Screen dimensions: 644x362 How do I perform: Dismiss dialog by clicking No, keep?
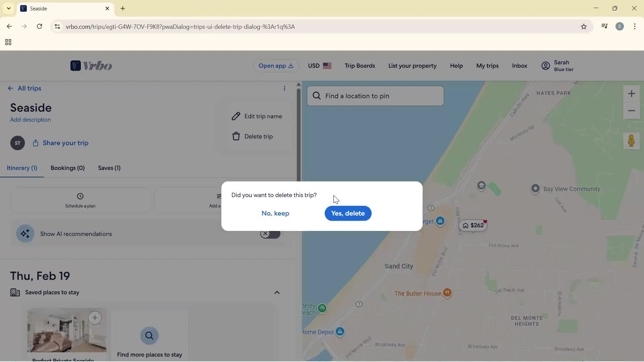275,213
